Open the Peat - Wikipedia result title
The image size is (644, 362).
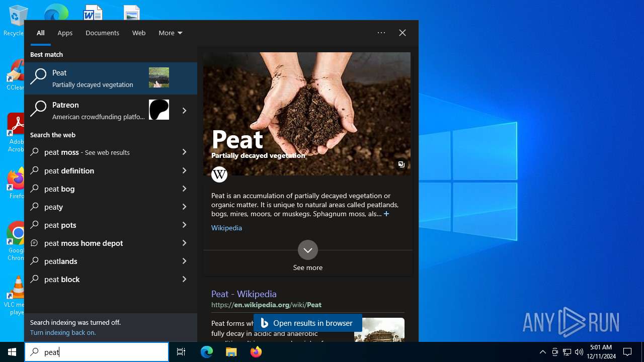[x=244, y=294]
